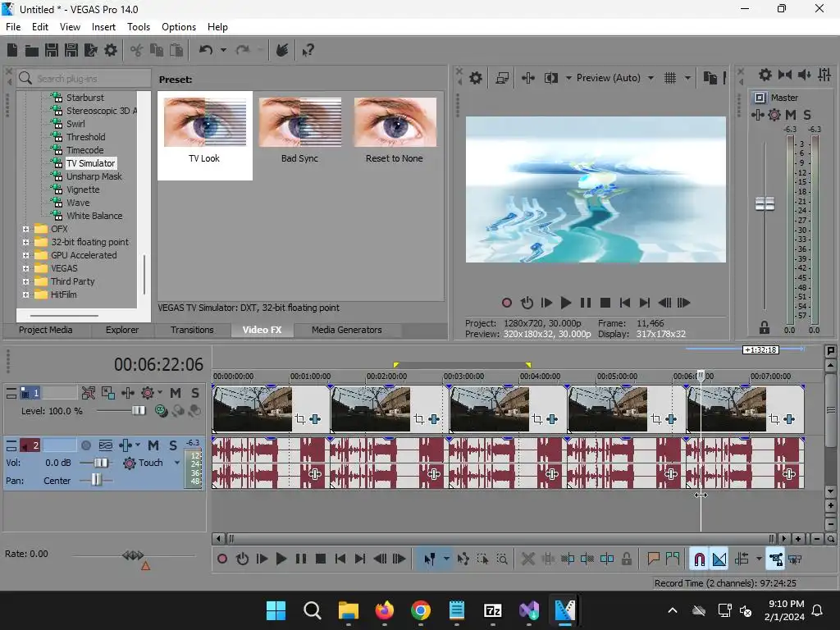Viewport: 840px width, 630px height.
Task: Switch to Transitions tab
Action: point(192,330)
